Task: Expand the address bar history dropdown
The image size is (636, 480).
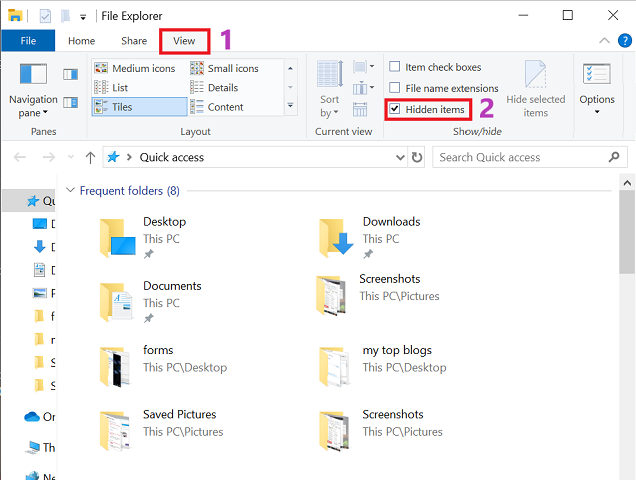Action: pos(400,157)
